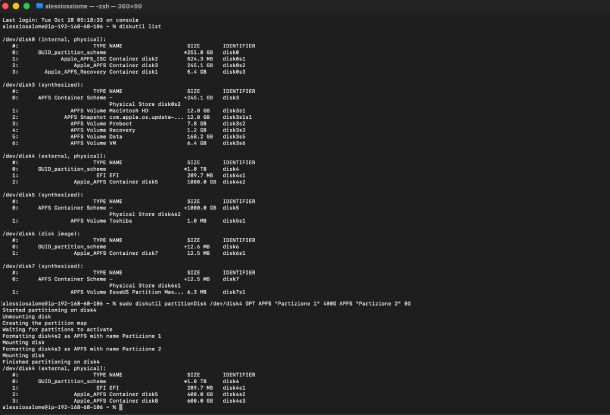
Task: Click '"Partizione 2"' in the sudo command
Action: 378,304
